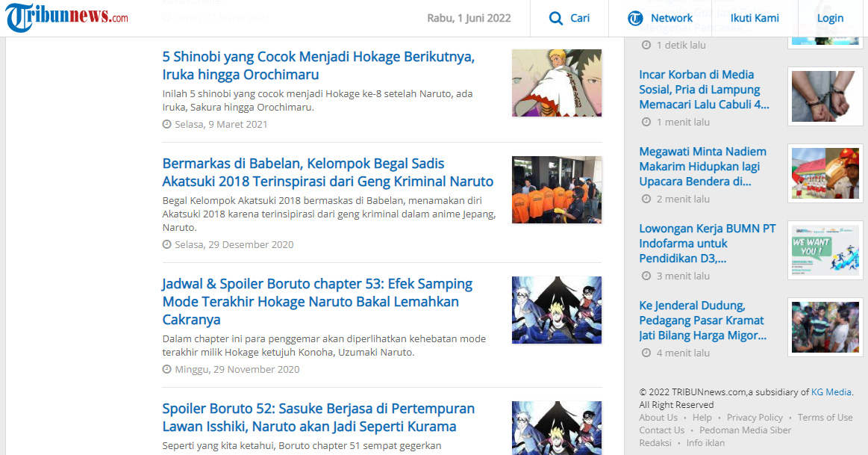This screenshot has width=868, height=455.
Task: Open the Help footer link
Action: click(x=702, y=418)
